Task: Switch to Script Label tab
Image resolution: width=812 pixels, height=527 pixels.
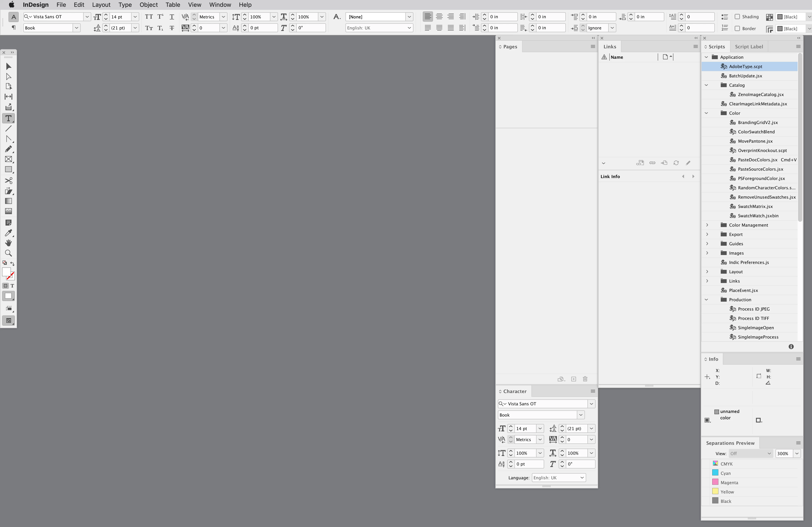Action: (x=749, y=47)
